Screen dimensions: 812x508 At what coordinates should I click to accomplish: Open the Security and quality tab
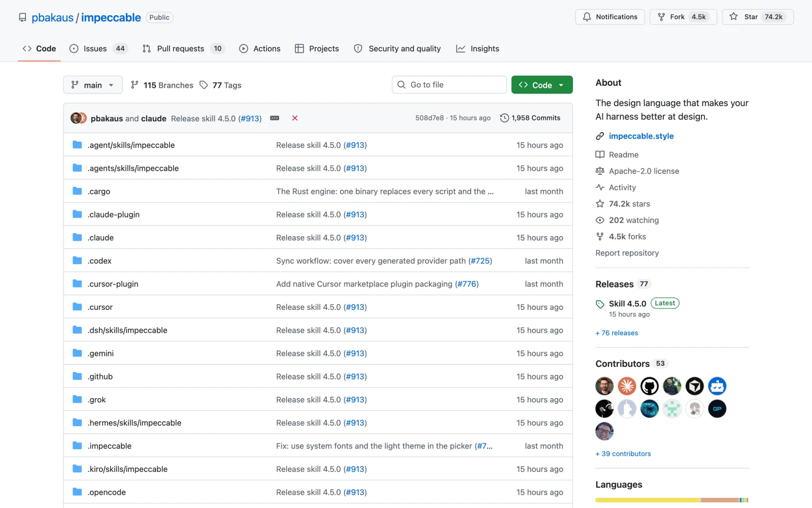pos(397,48)
